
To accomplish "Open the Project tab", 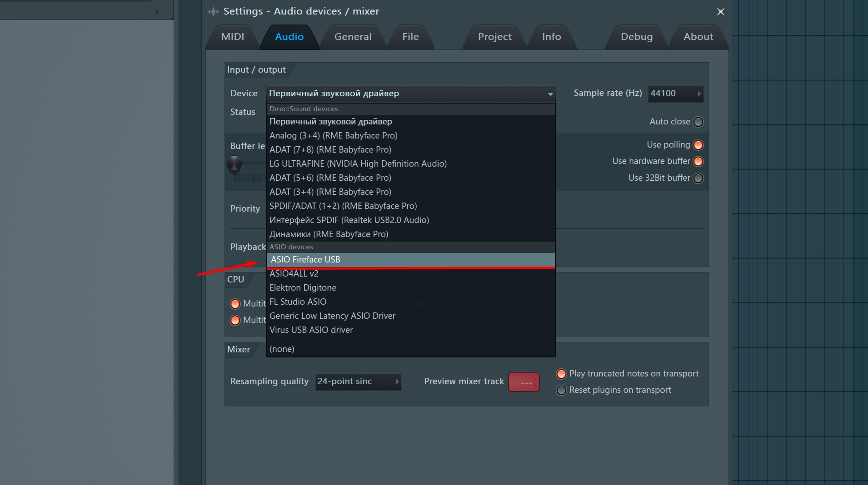I will coord(495,37).
